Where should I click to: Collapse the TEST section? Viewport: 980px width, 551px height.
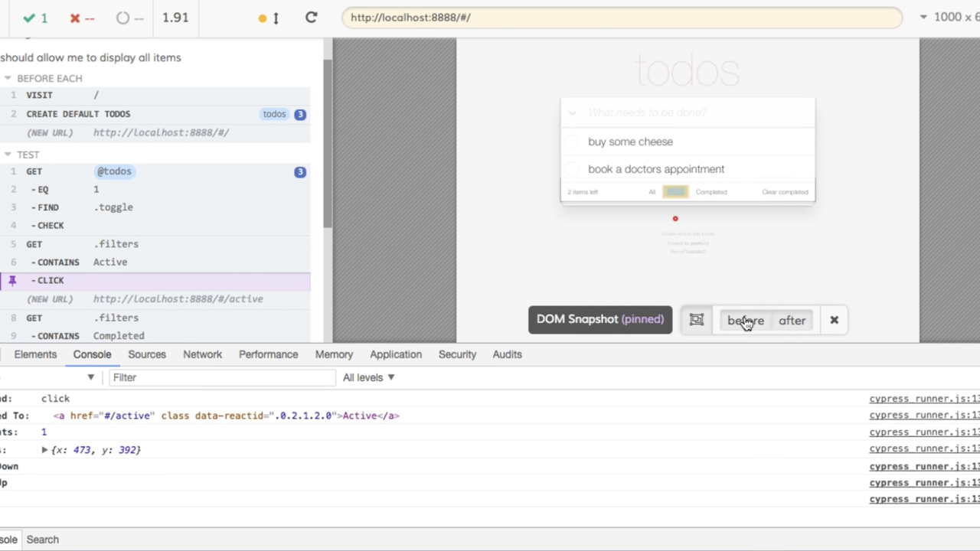tap(8, 155)
